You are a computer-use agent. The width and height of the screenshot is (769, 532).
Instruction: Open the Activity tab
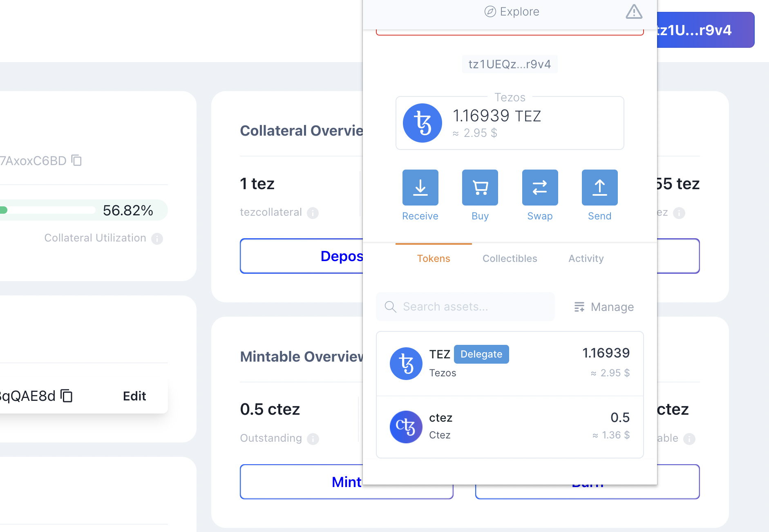[586, 259]
